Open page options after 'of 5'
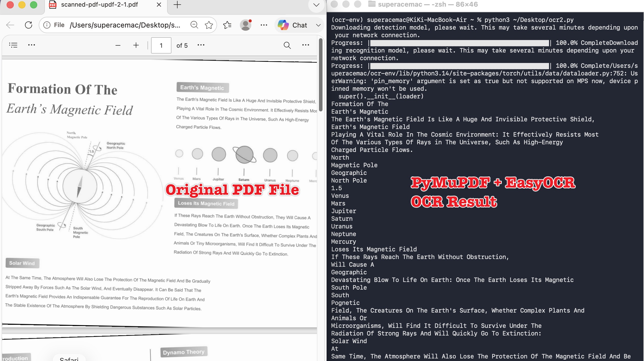Screen dimensions: 644x361 [x=201, y=45]
